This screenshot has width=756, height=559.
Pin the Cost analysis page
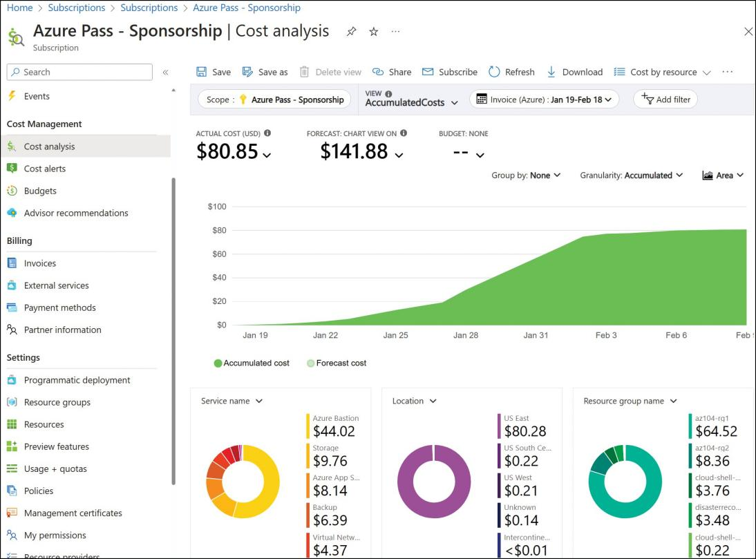tap(352, 32)
